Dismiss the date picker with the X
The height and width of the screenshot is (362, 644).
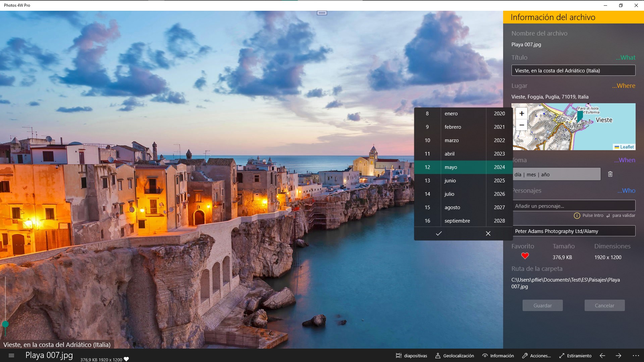click(488, 233)
